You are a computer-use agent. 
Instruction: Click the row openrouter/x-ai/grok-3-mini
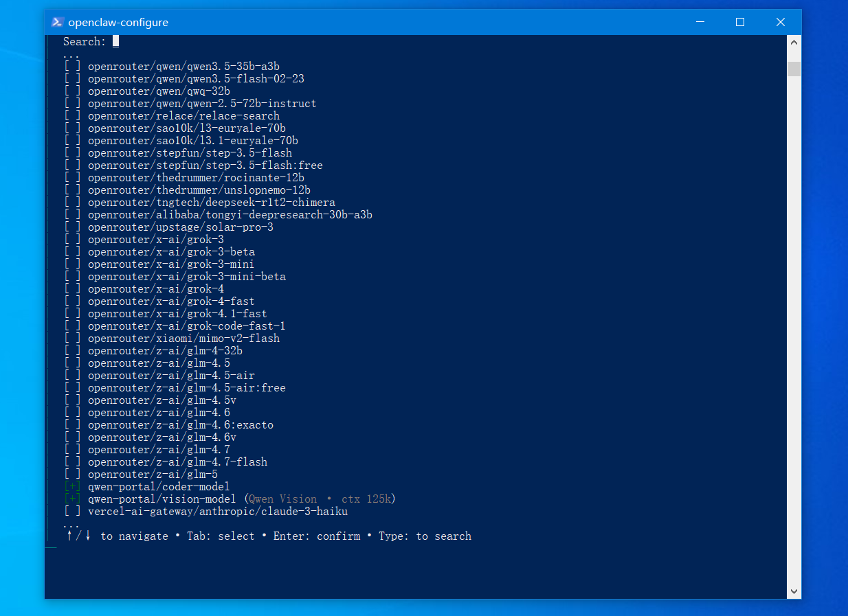pyautogui.click(x=159, y=264)
